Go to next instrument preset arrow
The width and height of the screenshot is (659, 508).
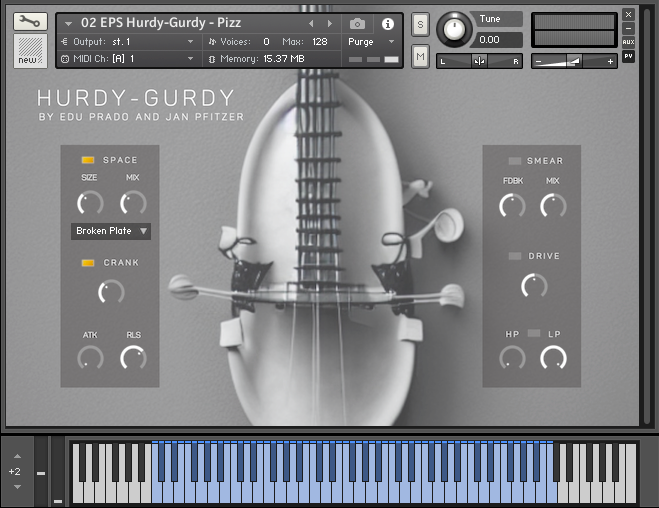pos(330,23)
